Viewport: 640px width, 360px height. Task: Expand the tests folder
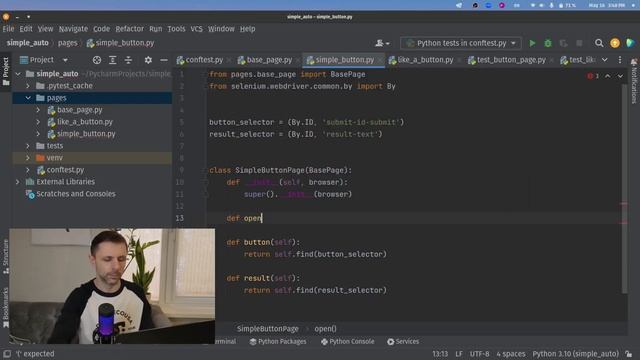pyautogui.click(x=28, y=146)
